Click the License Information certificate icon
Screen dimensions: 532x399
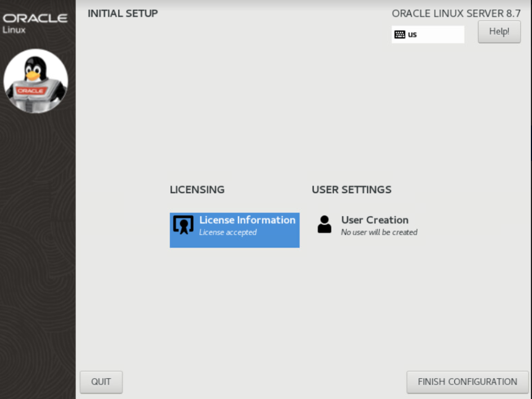click(183, 225)
